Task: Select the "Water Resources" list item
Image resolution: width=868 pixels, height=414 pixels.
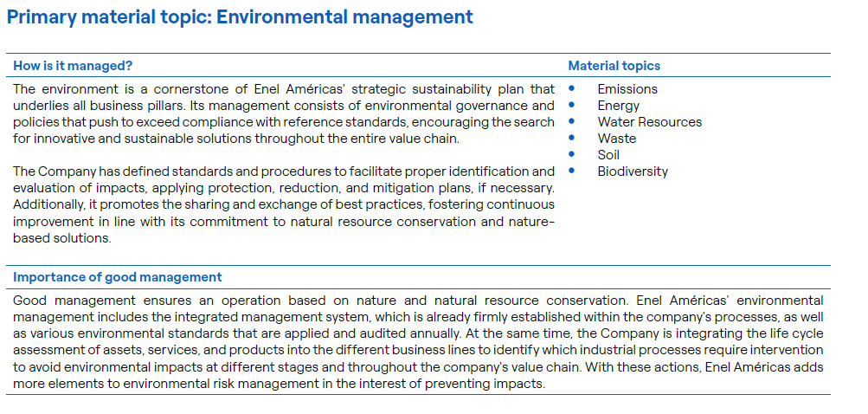Action: [x=649, y=122]
